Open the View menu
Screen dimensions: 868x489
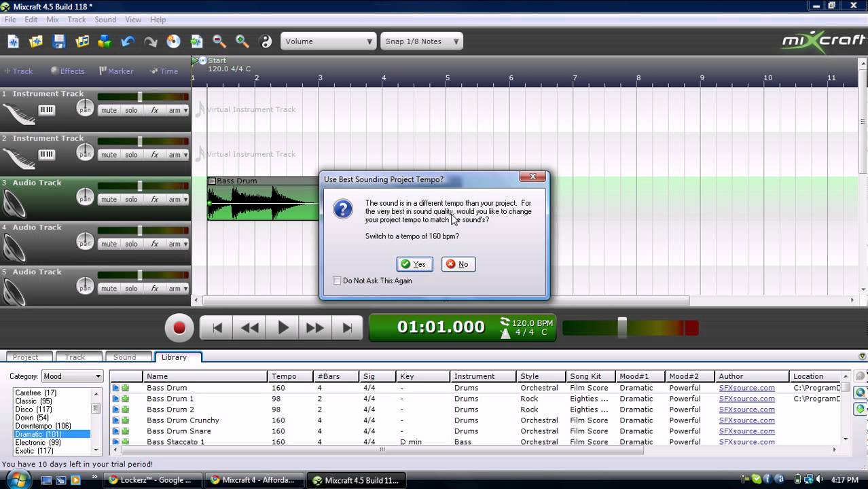133,20
